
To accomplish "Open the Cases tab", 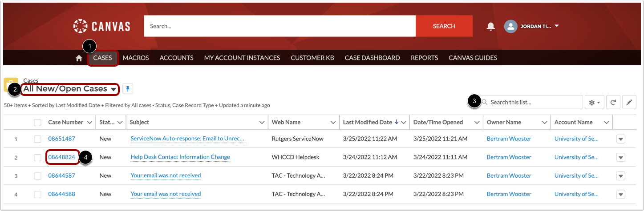I will pyautogui.click(x=103, y=58).
